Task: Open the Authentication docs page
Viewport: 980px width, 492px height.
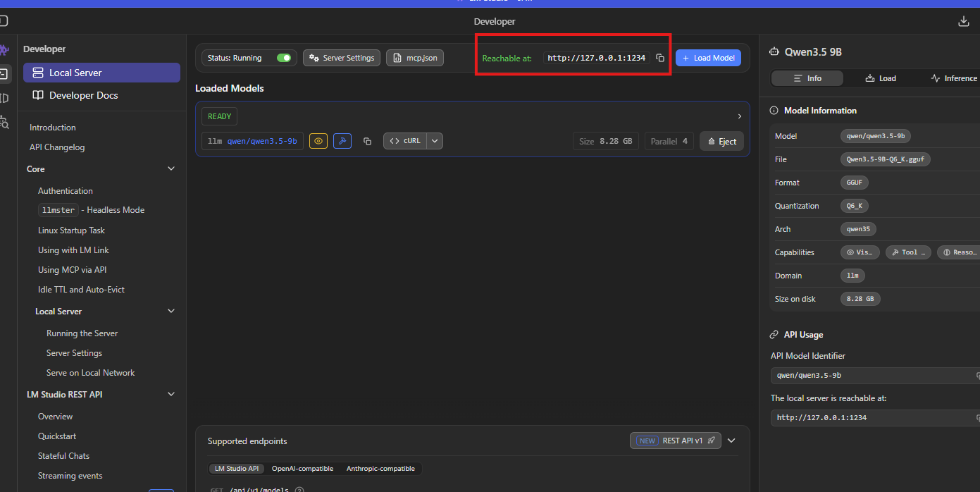Action: [66, 191]
